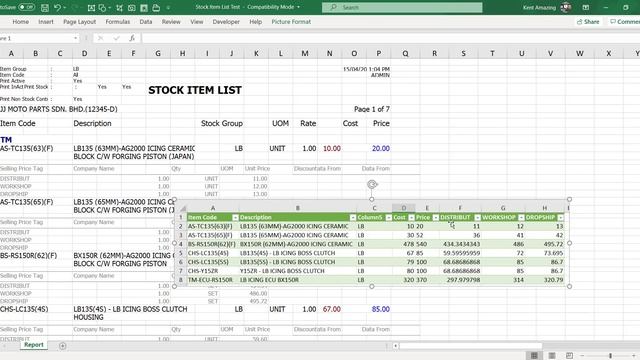Switch to Page Break Preview icon
Viewport: 640px width, 360px height.
(x=569, y=356)
